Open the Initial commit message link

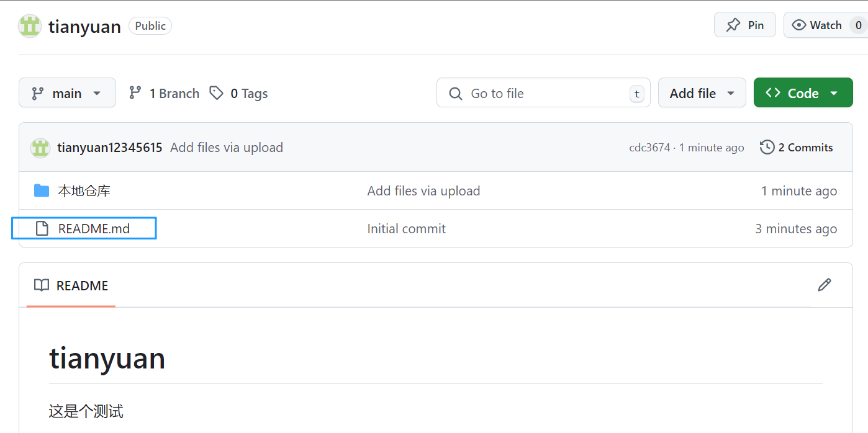407,229
